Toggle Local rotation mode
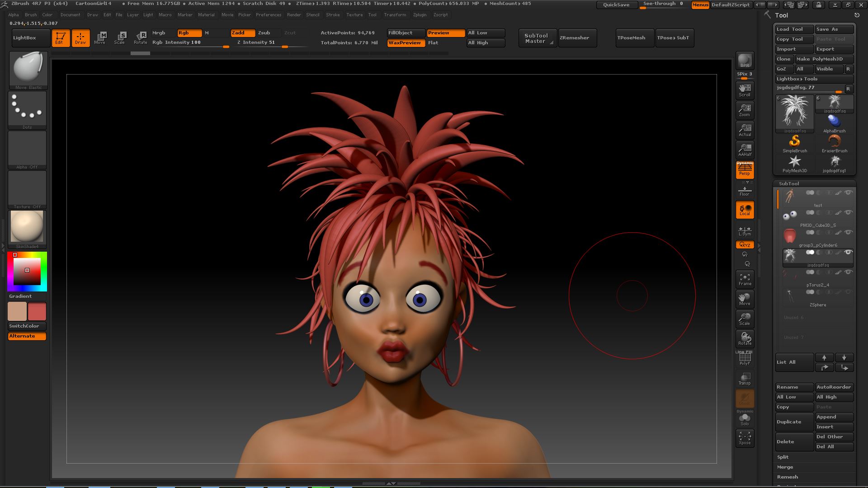Image resolution: width=868 pixels, height=488 pixels. pyautogui.click(x=745, y=210)
